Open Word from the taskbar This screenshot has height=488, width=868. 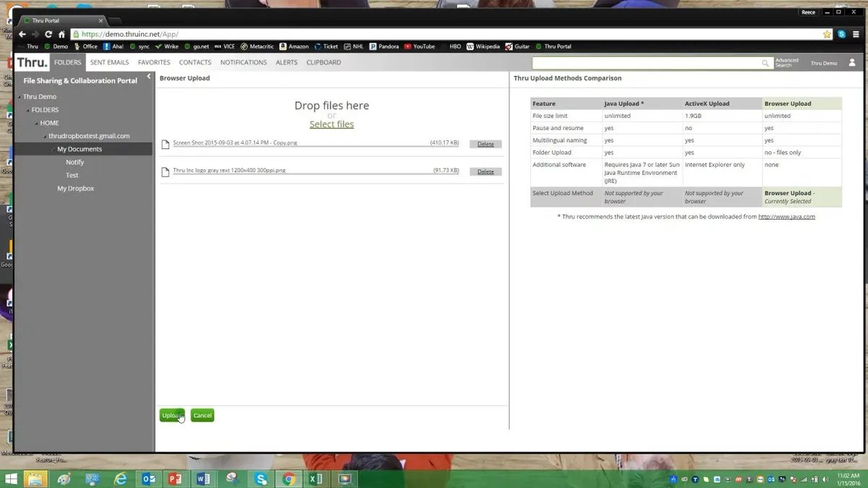point(203,479)
